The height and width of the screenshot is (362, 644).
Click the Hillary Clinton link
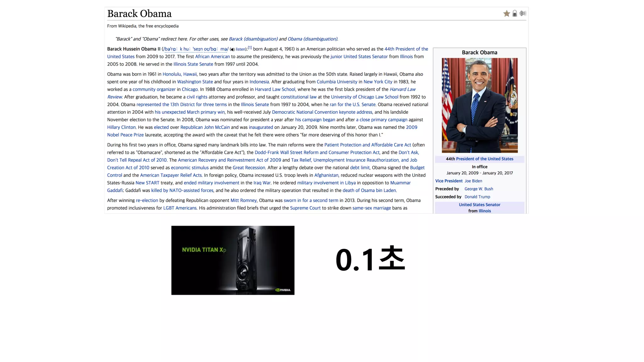(x=121, y=127)
